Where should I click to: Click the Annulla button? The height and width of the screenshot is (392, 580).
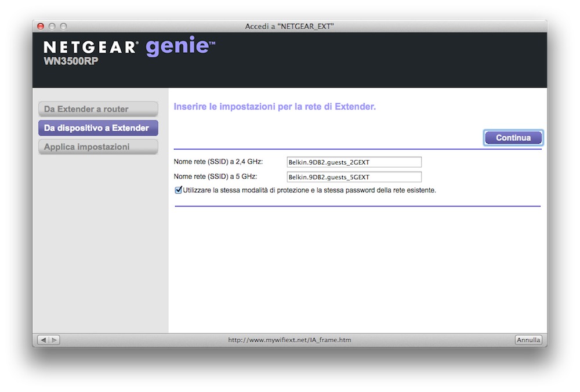(528, 340)
